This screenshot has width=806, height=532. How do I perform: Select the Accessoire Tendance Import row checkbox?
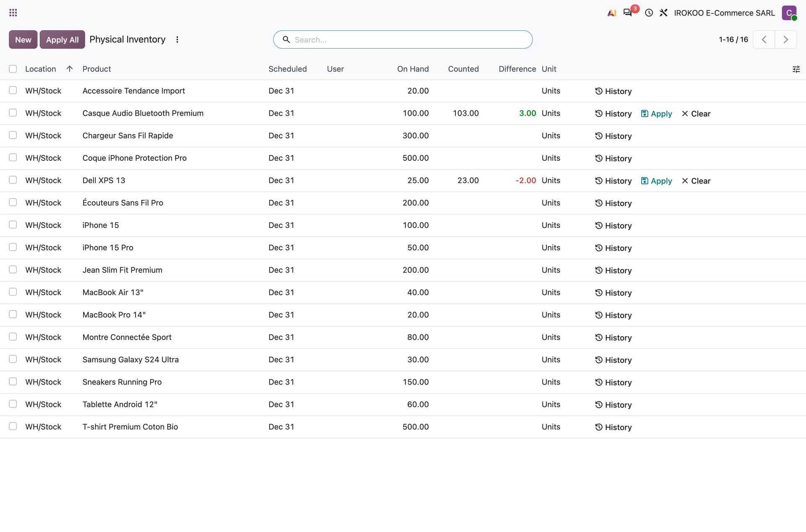tap(13, 90)
